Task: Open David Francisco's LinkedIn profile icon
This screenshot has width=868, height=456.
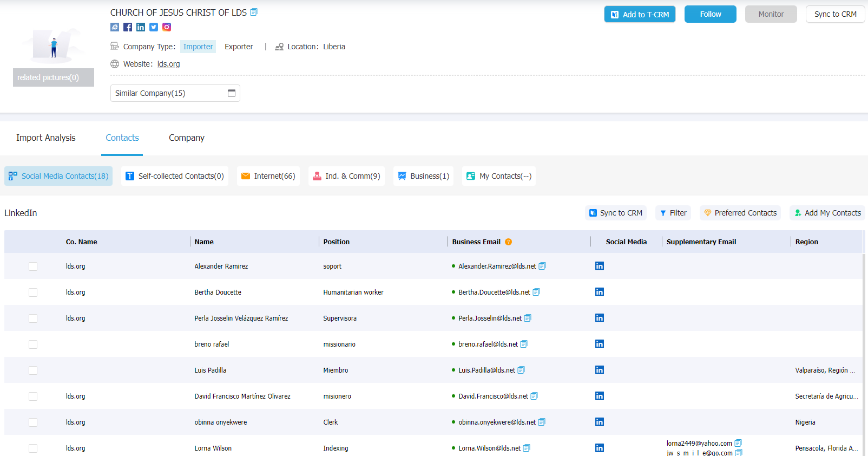Action: tap(600, 396)
